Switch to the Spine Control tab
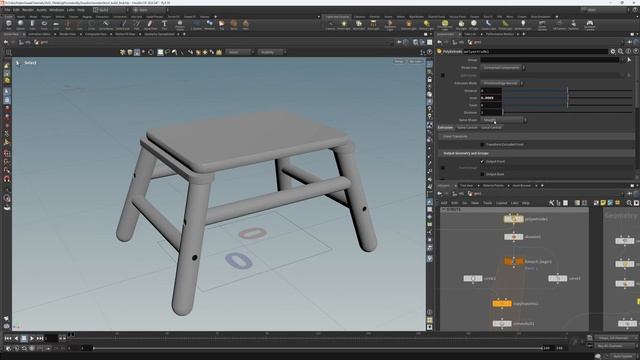 tap(467, 128)
